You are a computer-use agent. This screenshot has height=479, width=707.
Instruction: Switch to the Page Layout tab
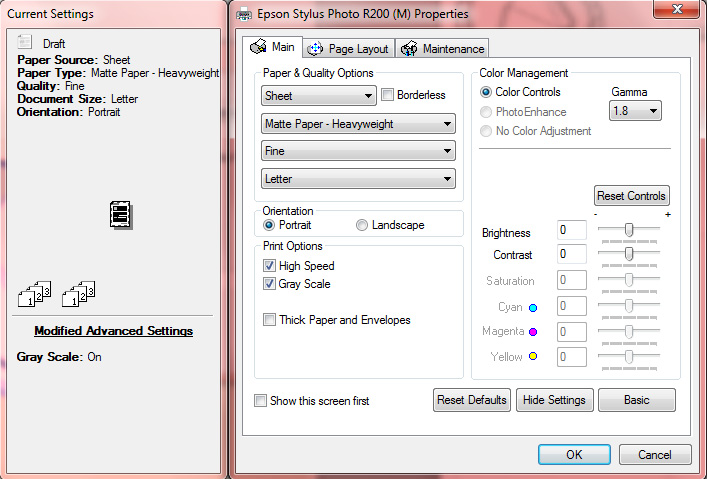pos(349,48)
